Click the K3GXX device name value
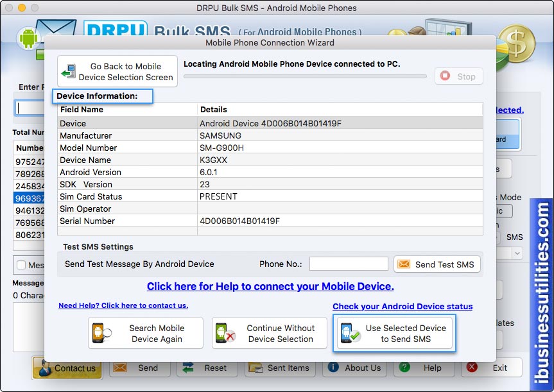554x392 pixels. [x=213, y=160]
